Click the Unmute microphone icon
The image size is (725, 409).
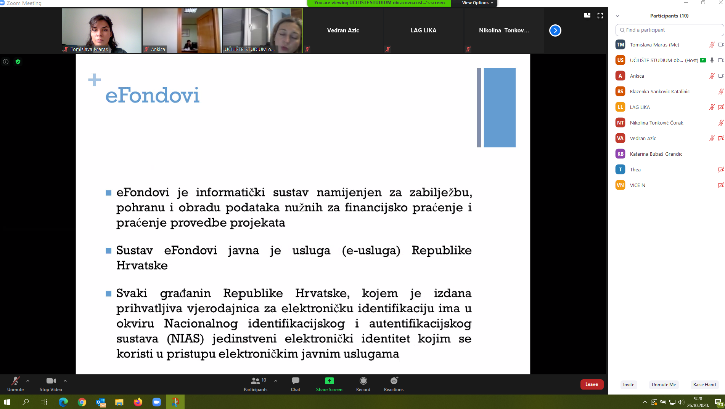(x=16, y=380)
